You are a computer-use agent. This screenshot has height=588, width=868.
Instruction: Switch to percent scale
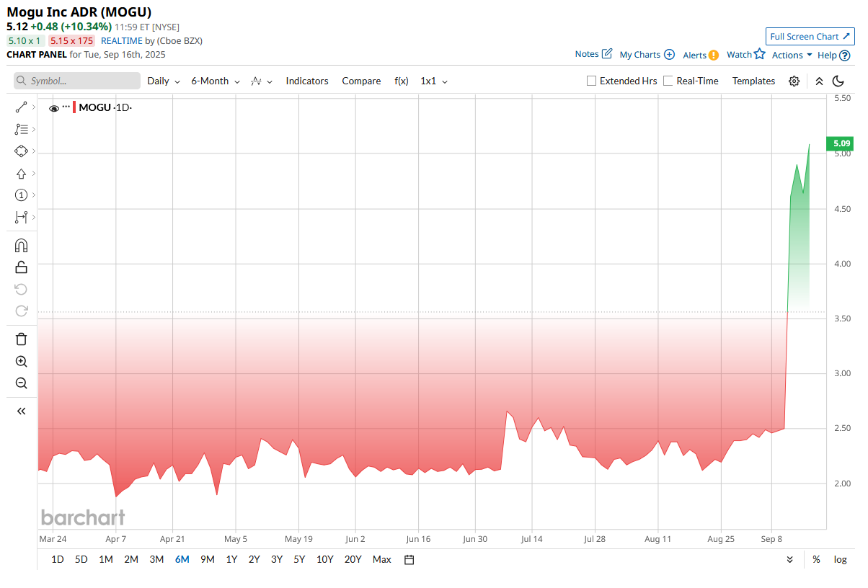[x=816, y=559]
